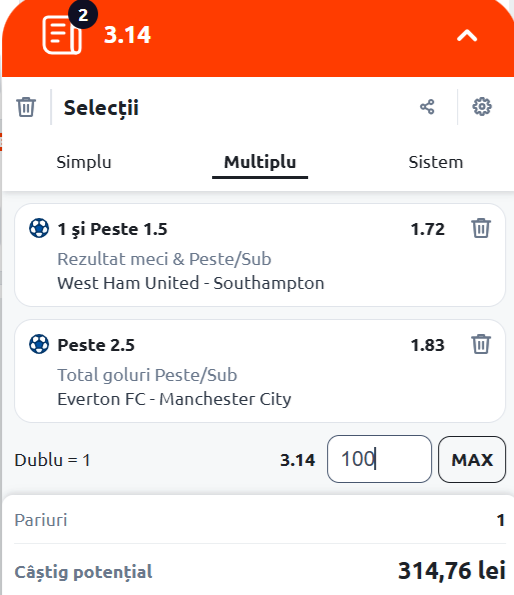Screen dimensions: 514x595
Task: Switch to the Sistem tab
Action: [x=435, y=162]
